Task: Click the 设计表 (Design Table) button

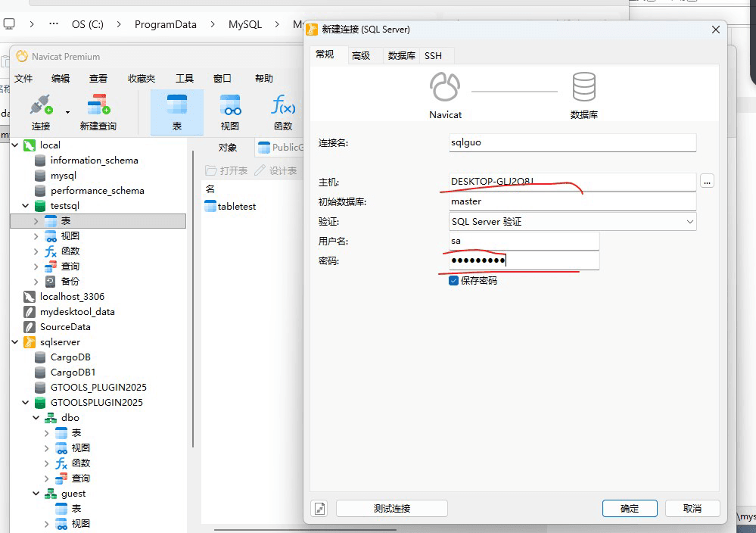Action: (x=275, y=171)
